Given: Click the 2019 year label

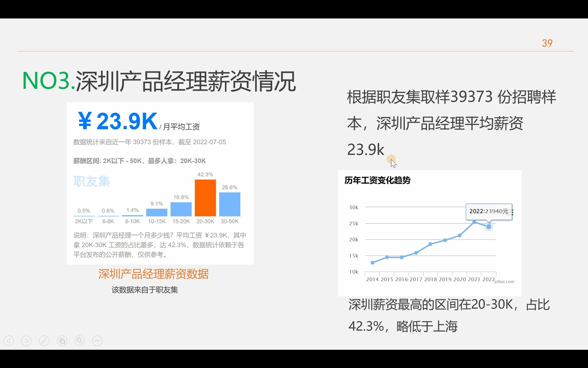Looking at the screenshot, I should [x=445, y=279].
